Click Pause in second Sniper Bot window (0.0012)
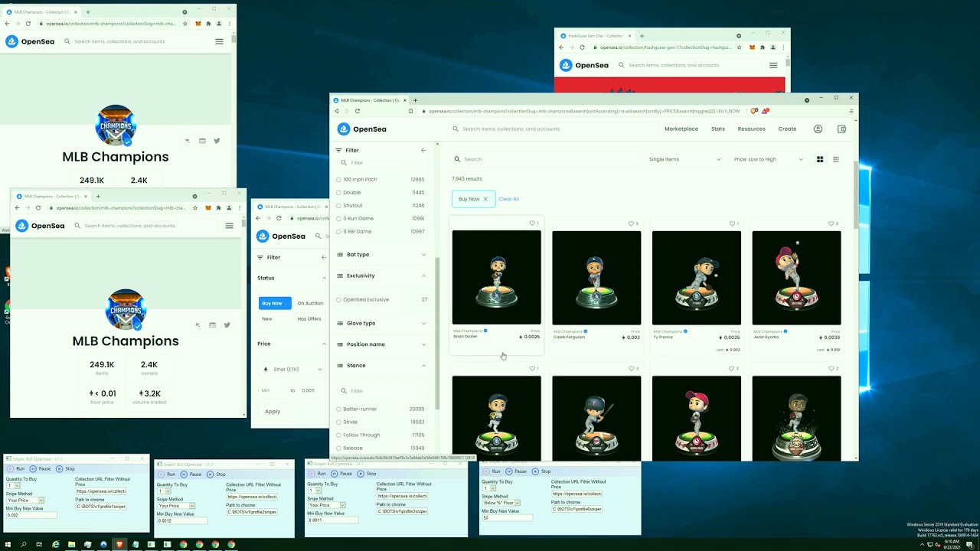Screen dimensions: 980x551 click(x=191, y=474)
